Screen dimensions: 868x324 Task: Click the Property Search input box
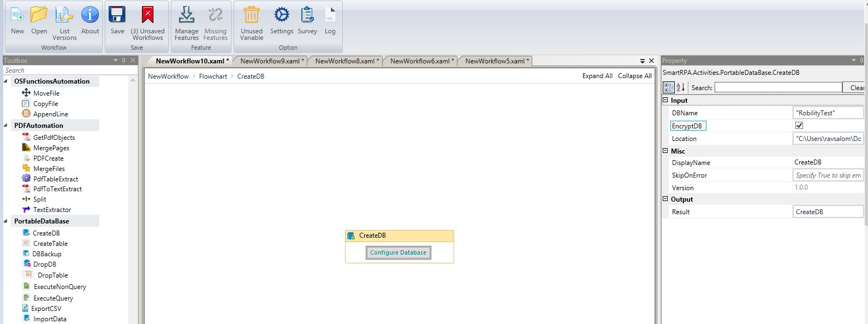click(778, 87)
